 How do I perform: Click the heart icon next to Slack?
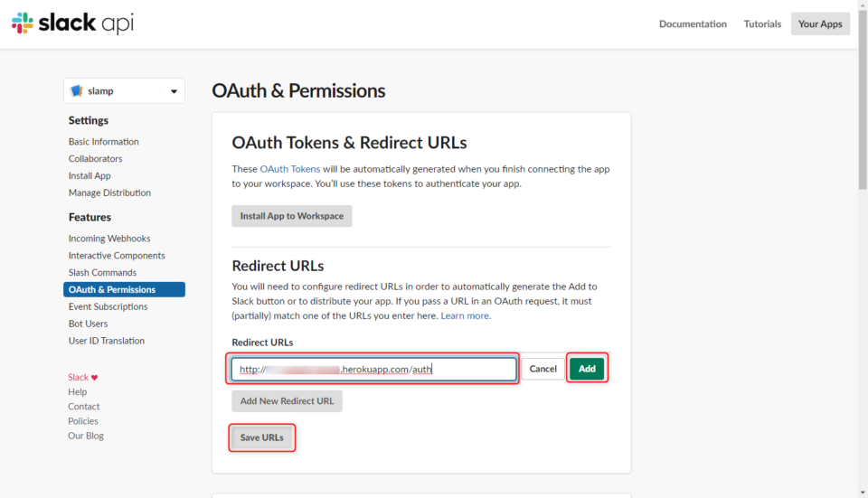coord(94,378)
